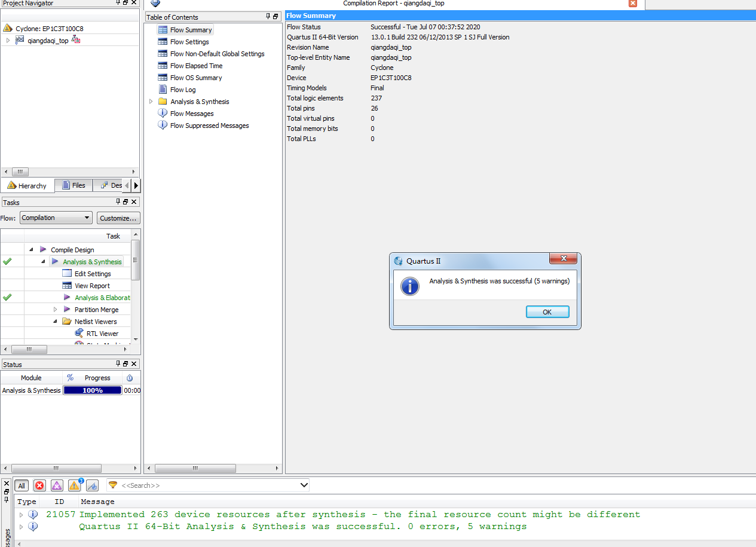Click the Flow Log document icon
756x547 pixels.
[163, 89]
